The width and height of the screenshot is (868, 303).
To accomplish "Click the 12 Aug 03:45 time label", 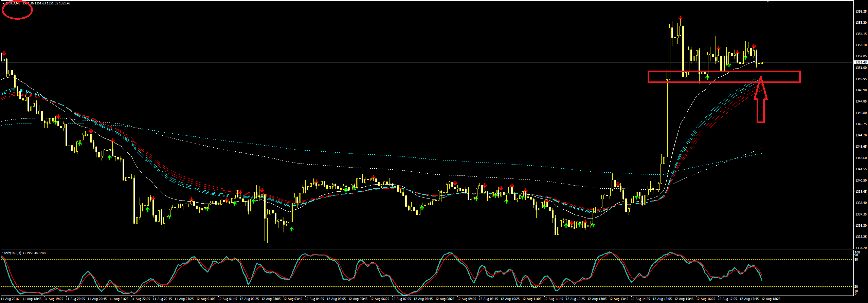I will [293, 299].
